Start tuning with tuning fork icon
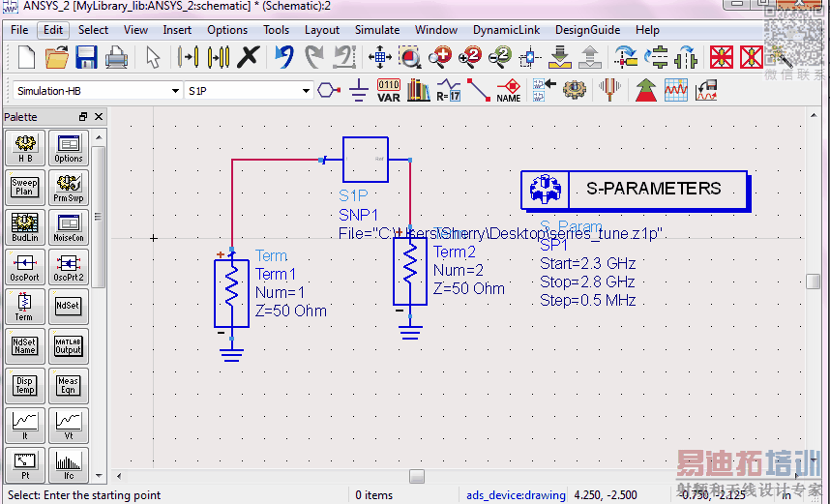Viewport: 830px width, 504px height. [609, 90]
